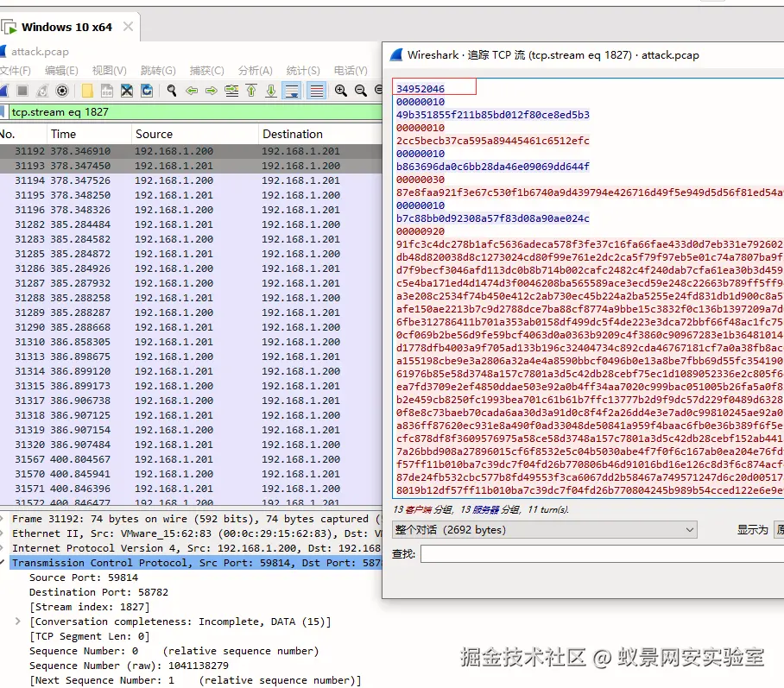Open the 视图(V) menu
Screen dimensions: 784x688
tap(109, 71)
